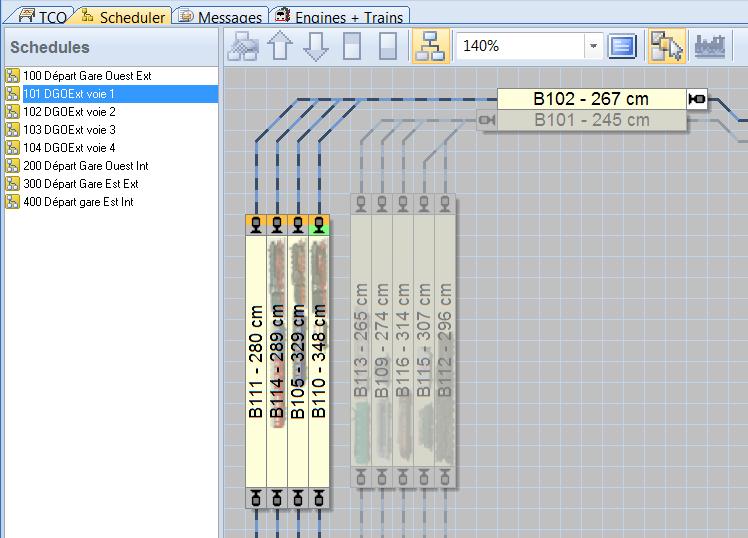Viewport: 748px width, 538px height.
Task: Click the icon beside schedule 400
Action: coord(12,202)
